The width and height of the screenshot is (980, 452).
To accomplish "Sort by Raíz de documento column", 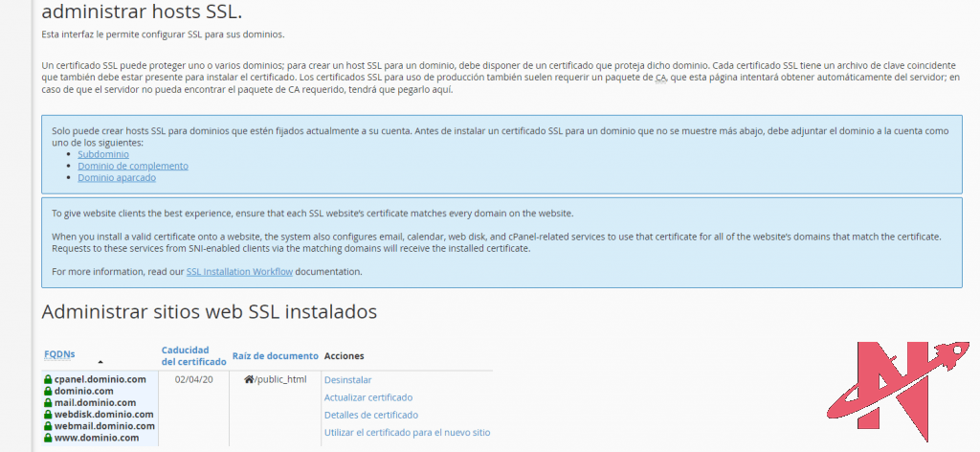I will click(x=275, y=355).
